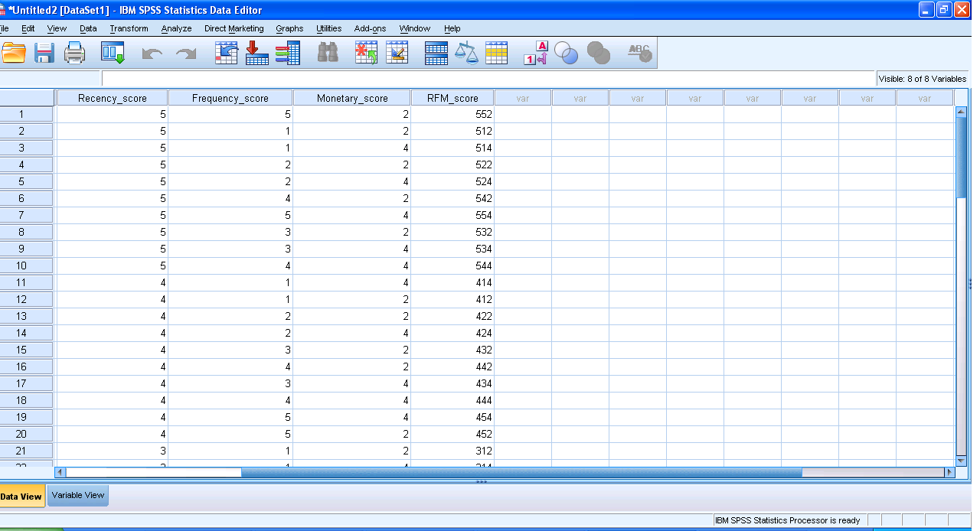Click the Weight cases scale icon
This screenshot has width=980, height=531.
pos(466,53)
